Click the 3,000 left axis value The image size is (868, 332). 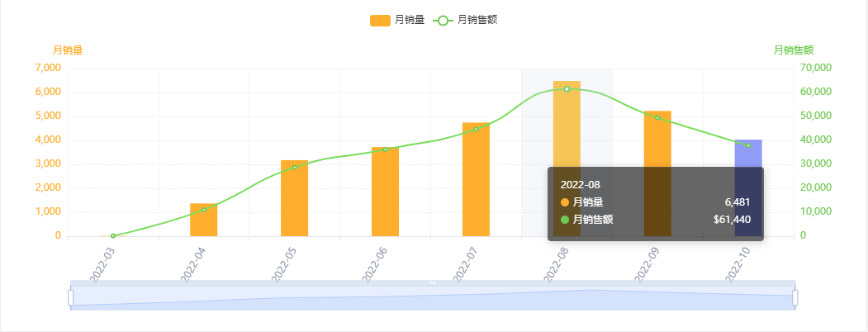[50, 164]
